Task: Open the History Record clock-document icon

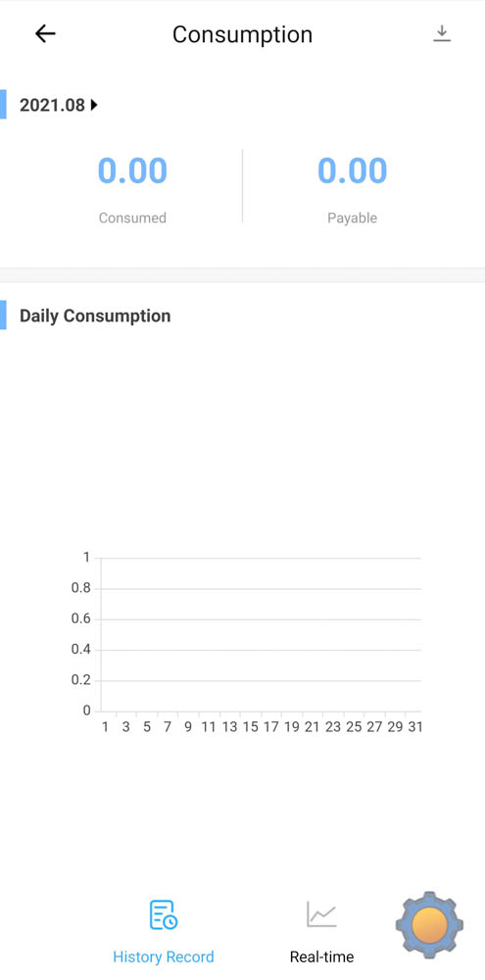Action: click(x=163, y=915)
